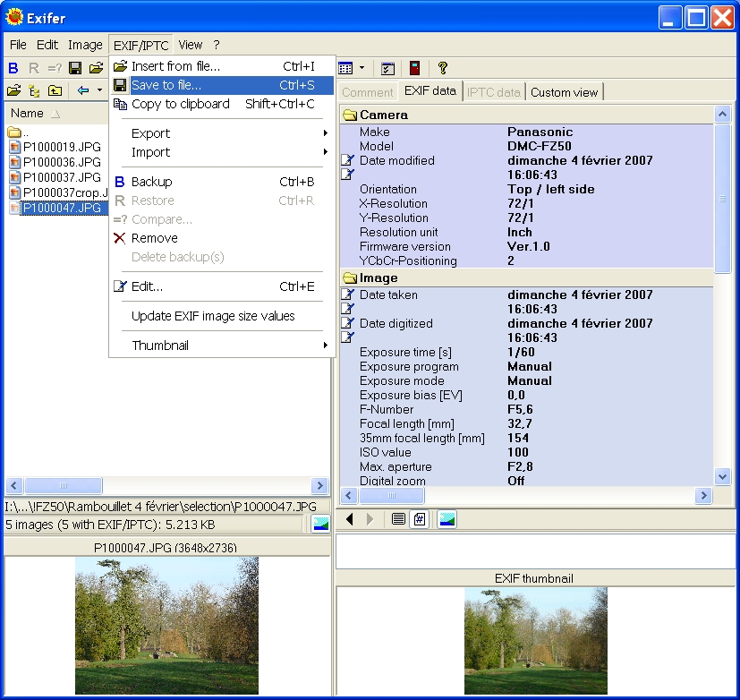Click the edit icon beside Date taken

348,295
